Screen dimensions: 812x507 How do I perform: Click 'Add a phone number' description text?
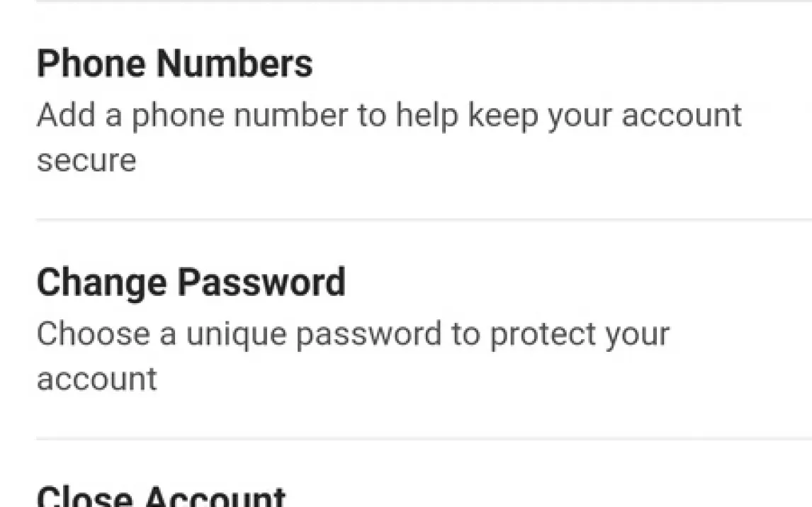tap(191, 115)
